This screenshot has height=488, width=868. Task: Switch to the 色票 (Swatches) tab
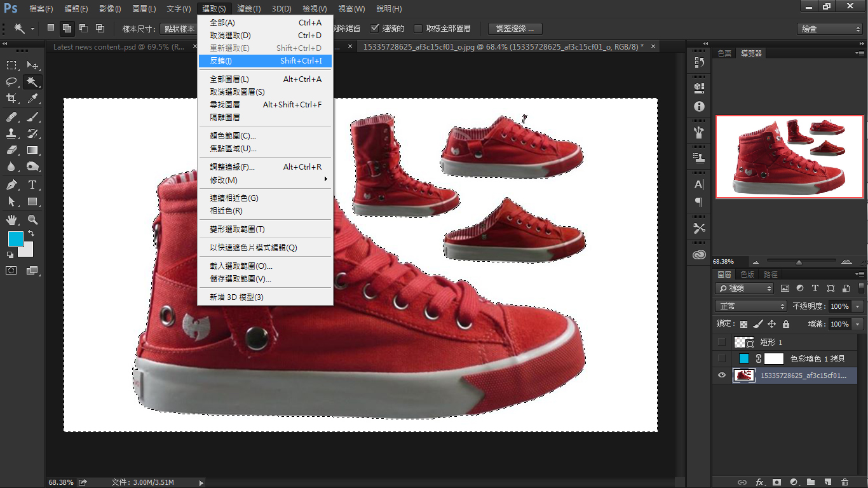pyautogui.click(x=724, y=53)
